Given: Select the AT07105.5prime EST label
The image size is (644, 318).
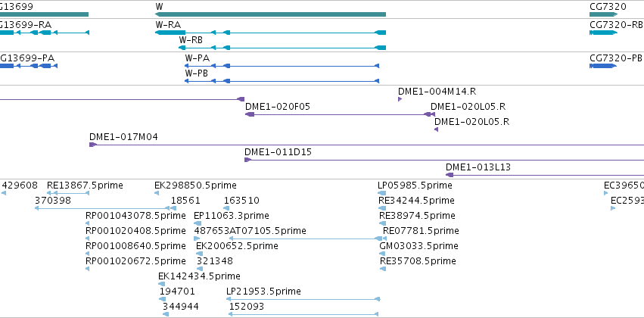Looking at the screenshot, I should pyautogui.click(x=268, y=232).
